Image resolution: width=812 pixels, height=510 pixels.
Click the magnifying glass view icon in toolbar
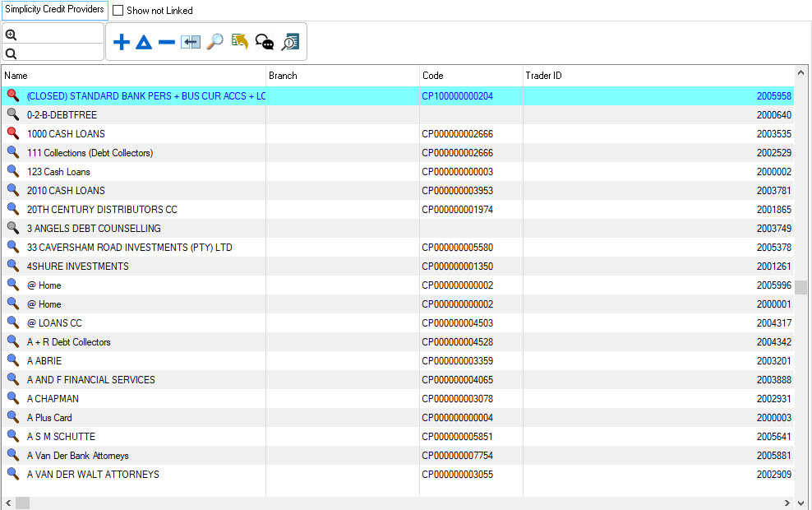[x=215, y=42]
